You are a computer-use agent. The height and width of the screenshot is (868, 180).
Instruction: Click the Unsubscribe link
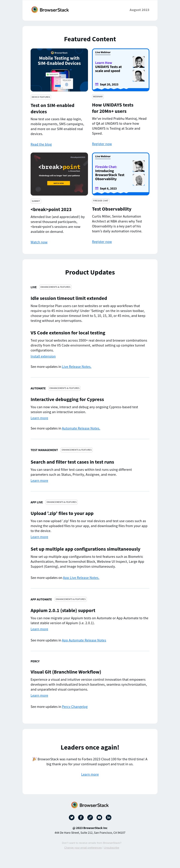[111, 847]
